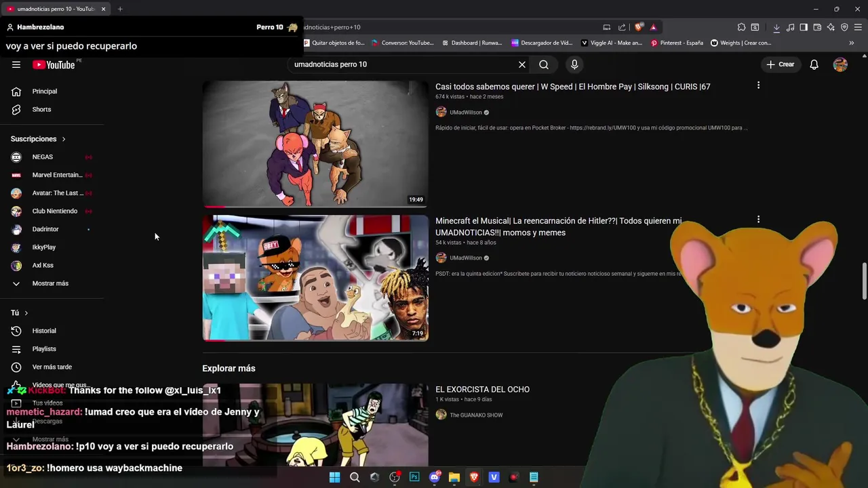Image resolution: width=868 pixels, height=488 pixels.
Task: Open the account avatar menu
Action: point(840,64)
